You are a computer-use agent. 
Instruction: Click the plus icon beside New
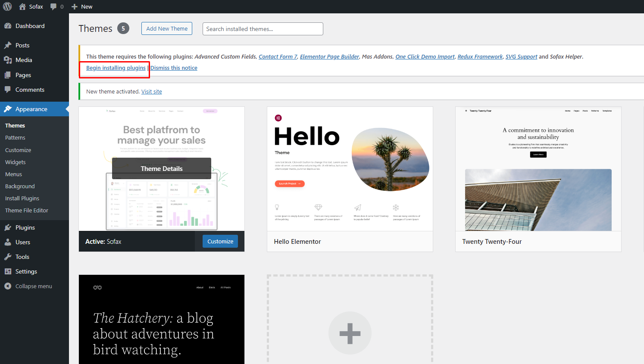(x=75, y=6)
